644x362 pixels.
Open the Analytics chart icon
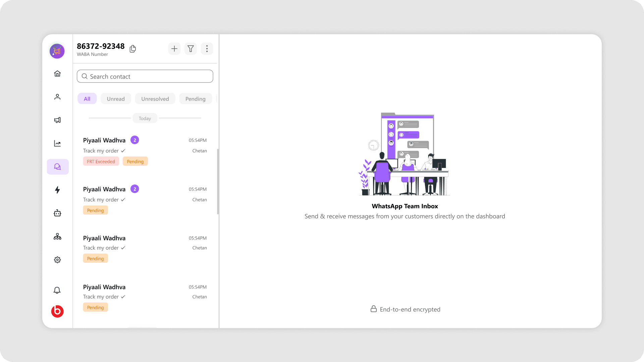tap(57, 143)
